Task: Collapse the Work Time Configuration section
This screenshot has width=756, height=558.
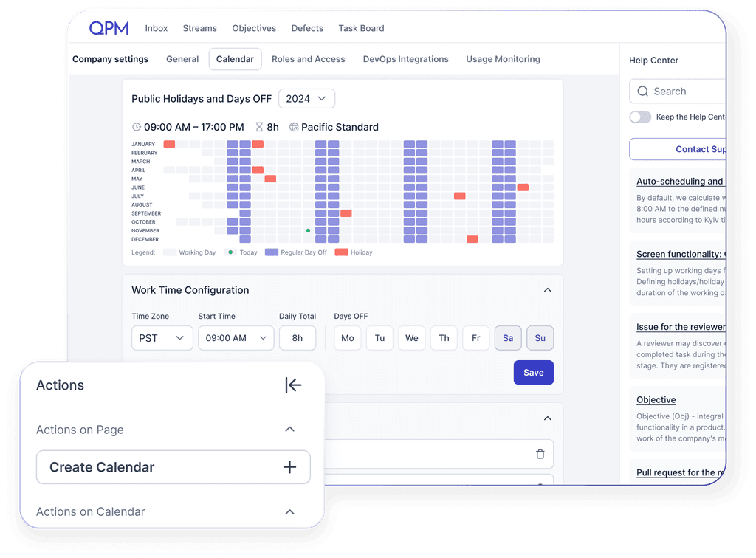Action: [x=547, y=290]
